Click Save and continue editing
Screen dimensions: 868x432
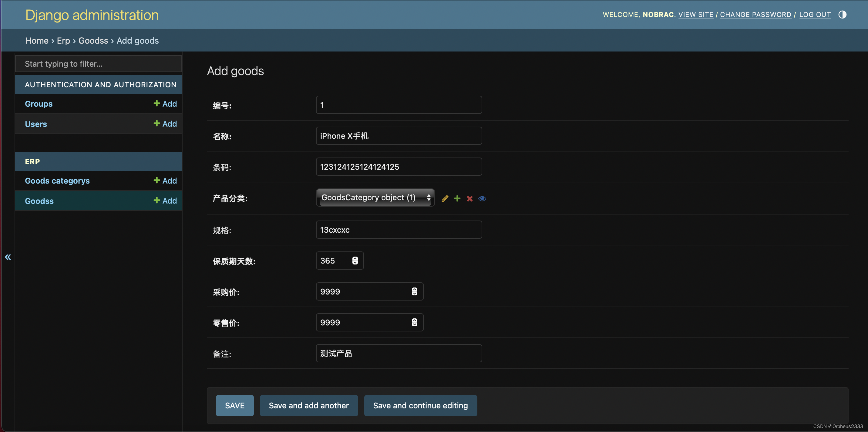coord(420,405)
